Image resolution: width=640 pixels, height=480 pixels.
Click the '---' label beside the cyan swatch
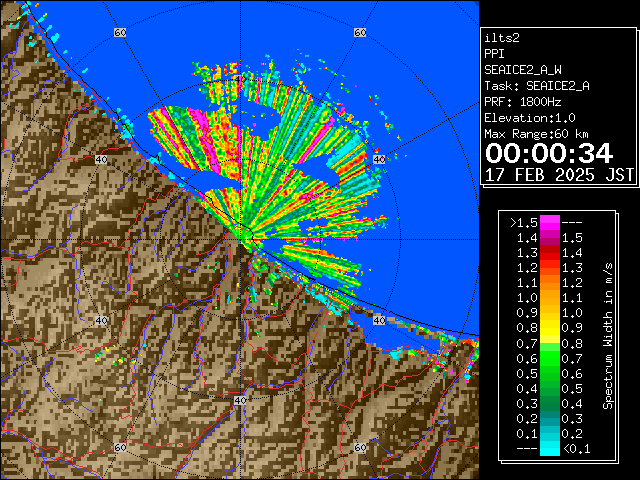tap(527, 448)
